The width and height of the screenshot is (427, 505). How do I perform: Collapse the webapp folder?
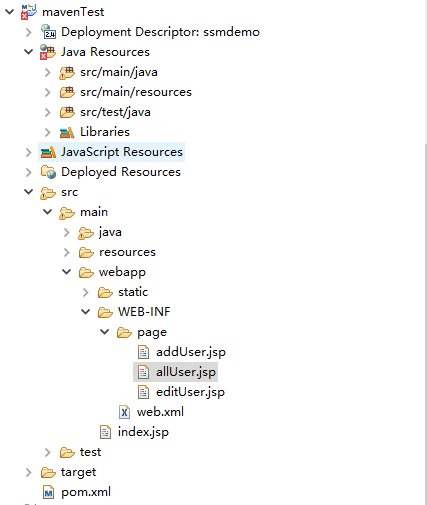[x=67, y=272]
